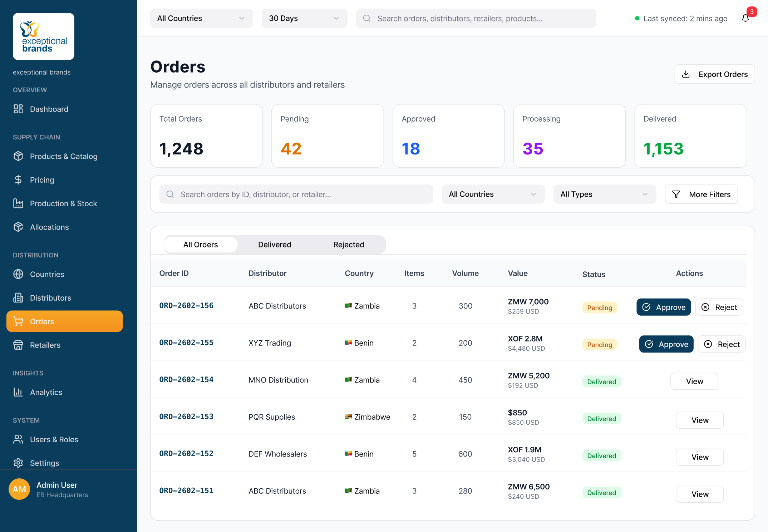Switch to the Rejected tab

[349, 245]
